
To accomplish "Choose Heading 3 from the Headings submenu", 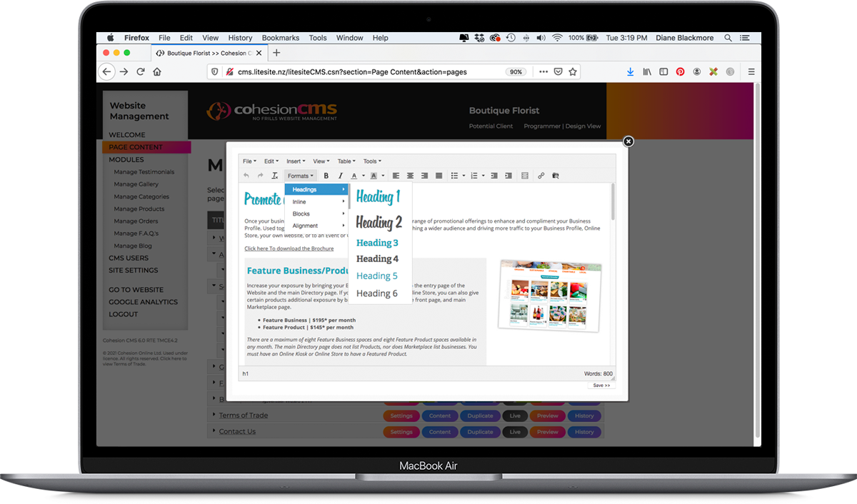I will (x=377, y=243).
